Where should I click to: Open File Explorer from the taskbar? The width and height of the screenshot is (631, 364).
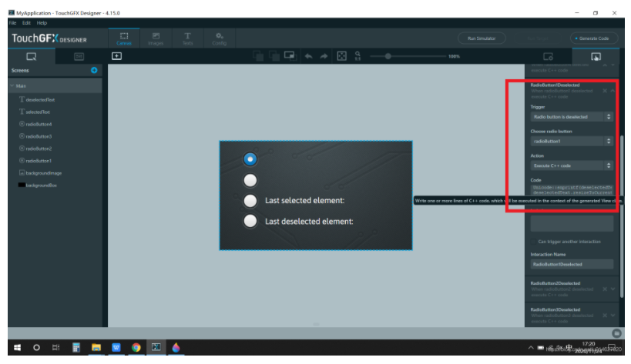coord(96,348)
